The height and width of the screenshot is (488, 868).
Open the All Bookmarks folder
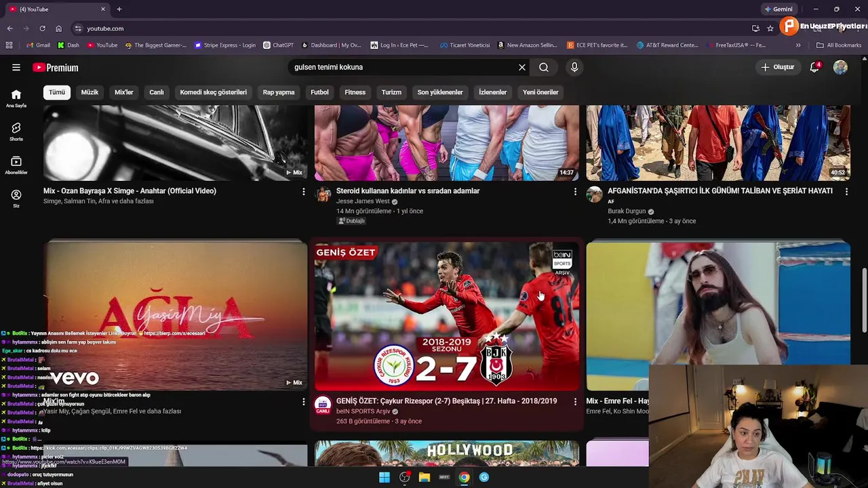(839, 45)
